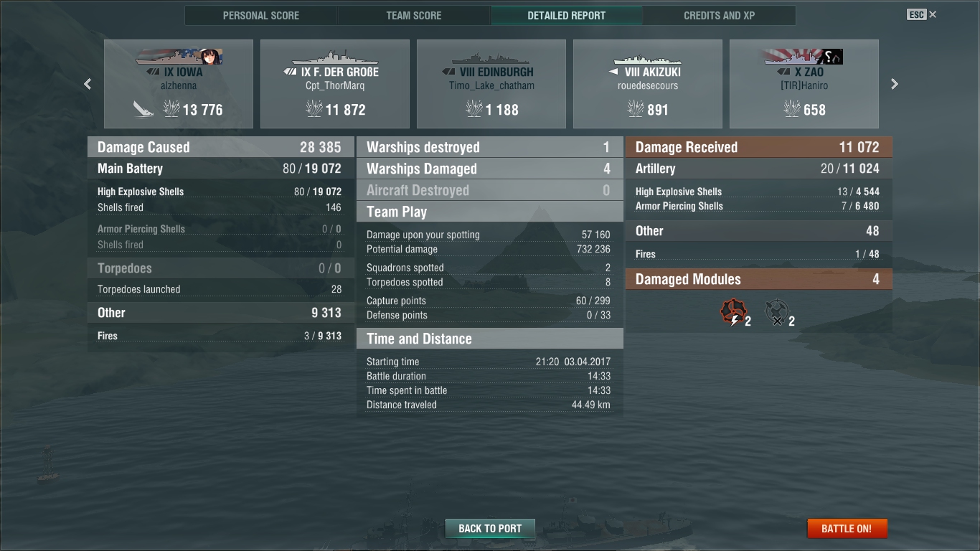Click the Back to Port button

click(x=490, y=529)
